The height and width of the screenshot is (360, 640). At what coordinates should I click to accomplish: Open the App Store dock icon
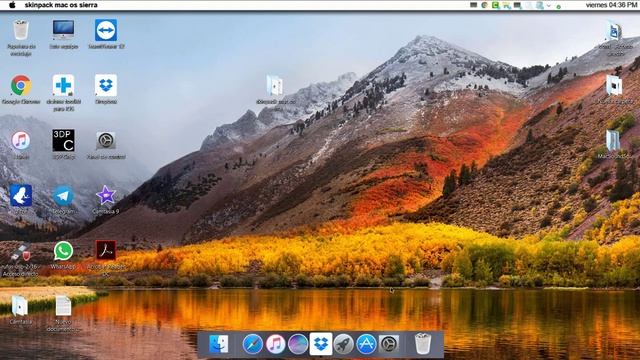pyautogui.click(x=366, y=344)
